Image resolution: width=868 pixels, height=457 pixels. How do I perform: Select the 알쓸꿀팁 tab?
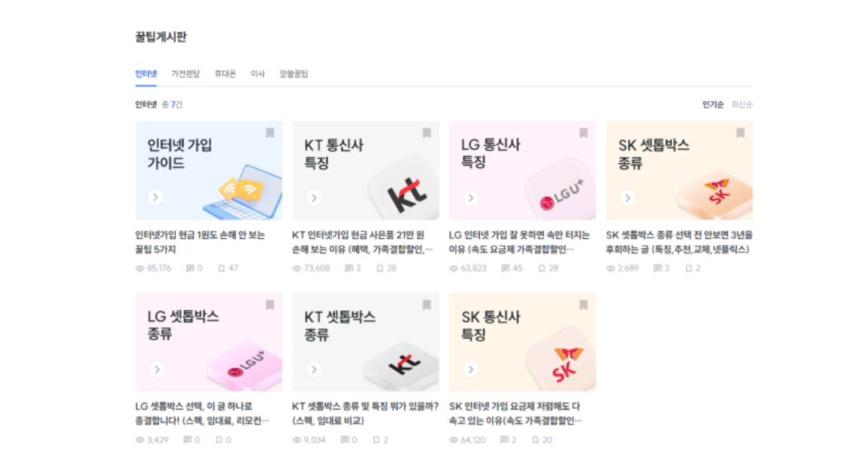294,74
